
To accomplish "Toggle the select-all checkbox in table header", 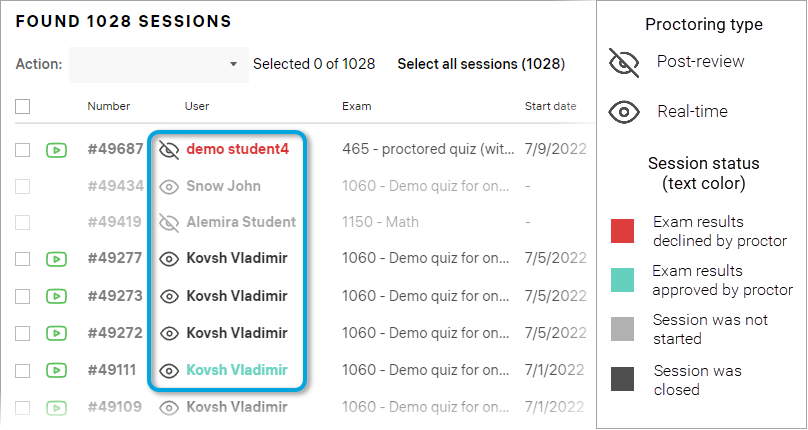I will pyautogui.click(x=23, y=106).
